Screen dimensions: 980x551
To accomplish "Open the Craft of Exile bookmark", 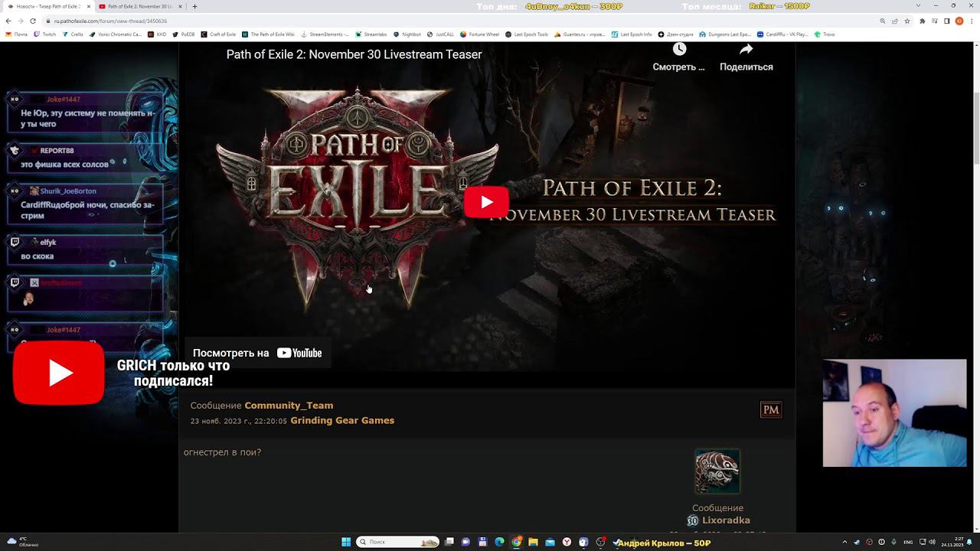I will tap(218, 34).
